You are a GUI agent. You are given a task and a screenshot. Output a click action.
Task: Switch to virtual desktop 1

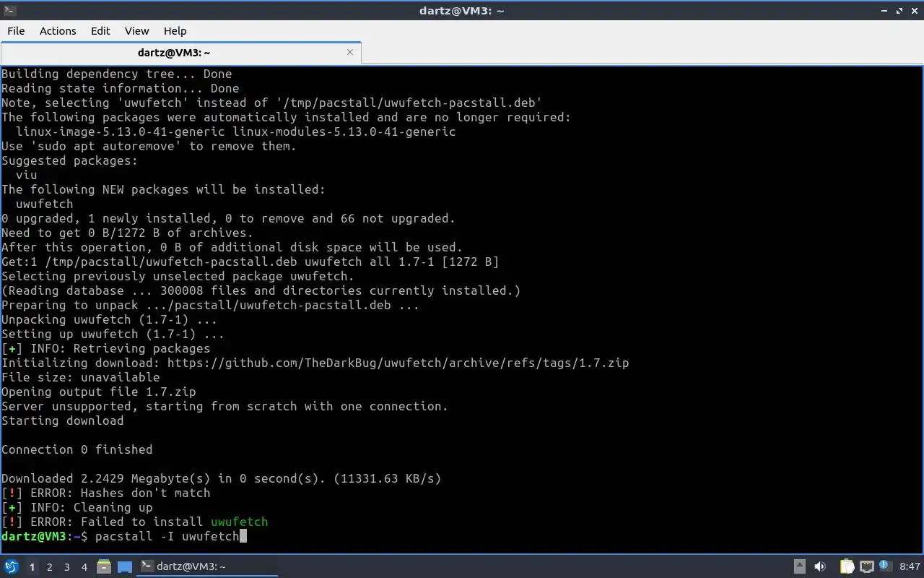[x=32, y=567]
